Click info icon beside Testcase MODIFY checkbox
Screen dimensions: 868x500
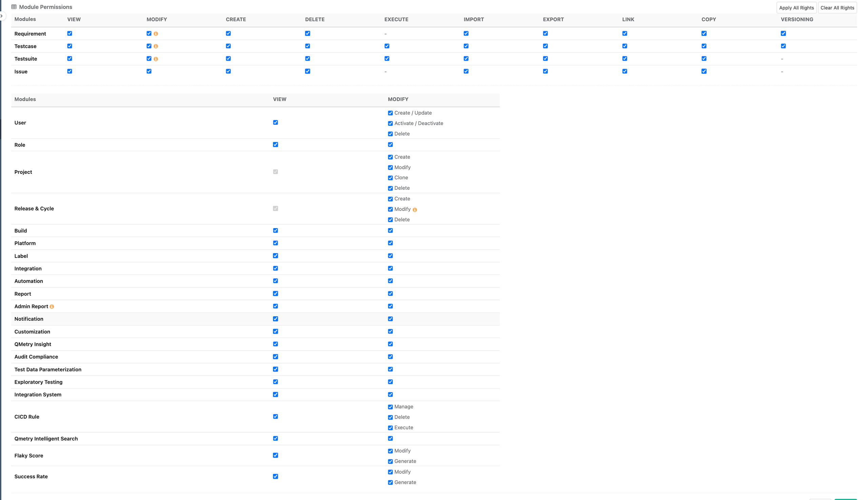tap(156, 46)
